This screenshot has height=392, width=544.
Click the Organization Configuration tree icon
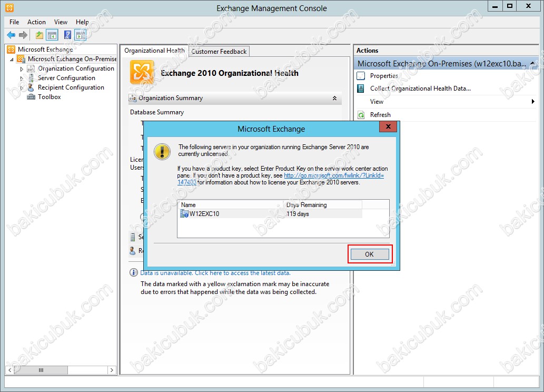(x=31, y=68)
